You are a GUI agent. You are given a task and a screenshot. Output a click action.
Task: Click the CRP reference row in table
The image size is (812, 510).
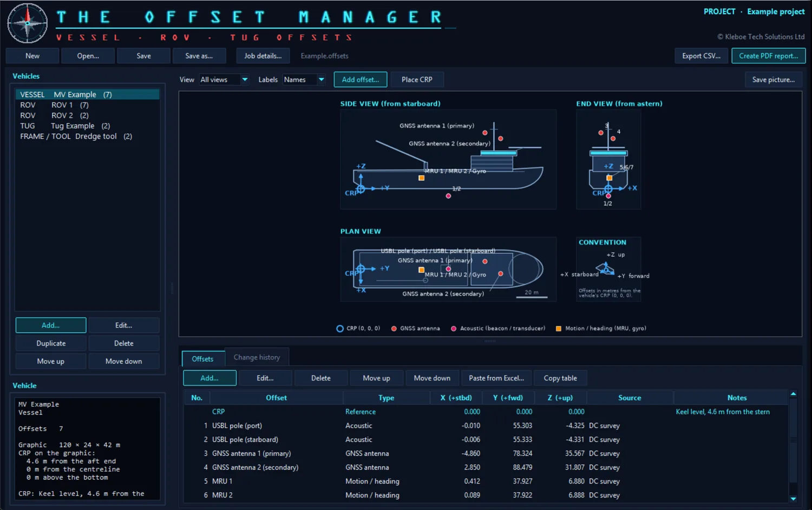point(486,412)
